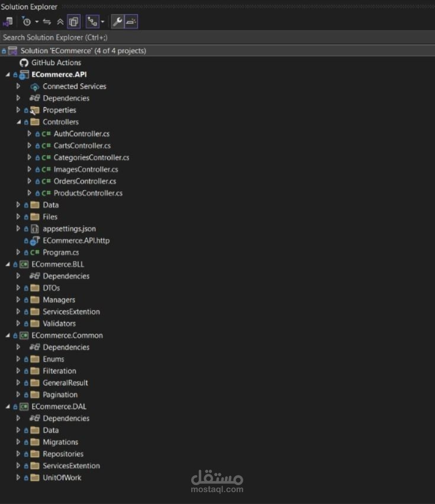Click the Filteration folder icon
Image resolution: width=435 pixels, height=504 pixels.
(34, 371)
